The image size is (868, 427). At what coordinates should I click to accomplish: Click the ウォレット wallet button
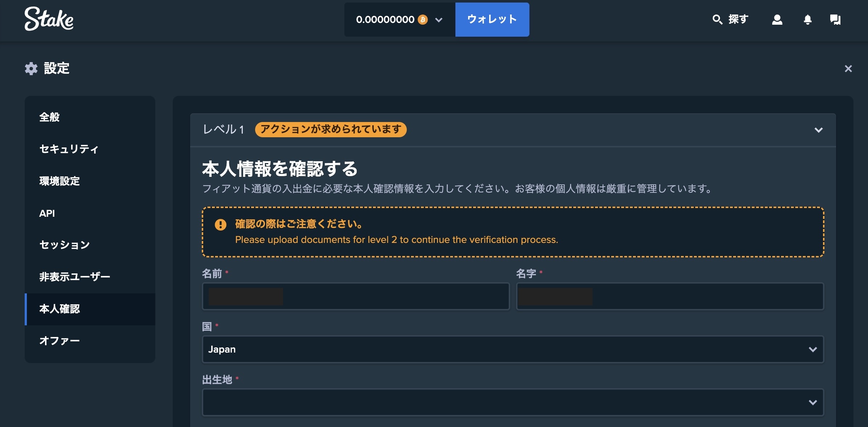tap(492, 20)
